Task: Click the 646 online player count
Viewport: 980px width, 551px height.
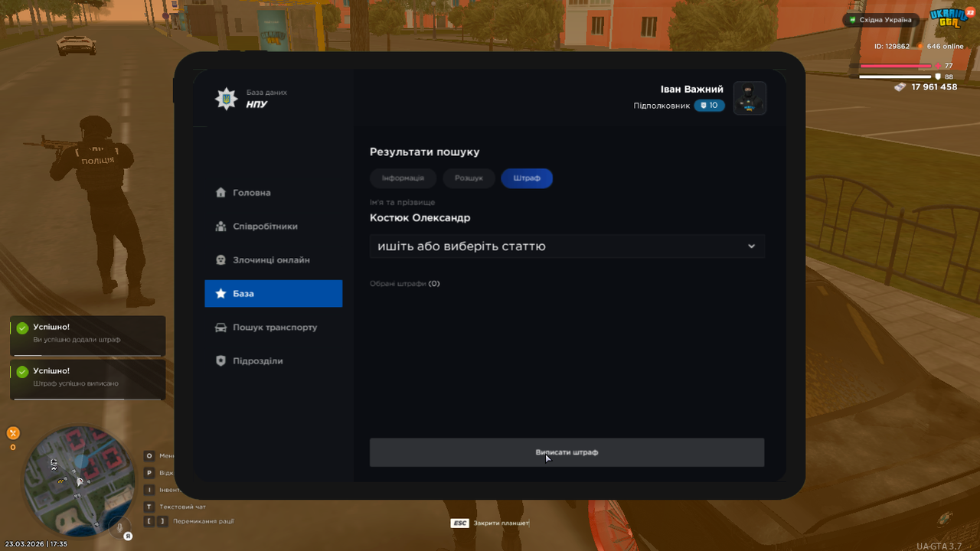Action: pos(946,47)
